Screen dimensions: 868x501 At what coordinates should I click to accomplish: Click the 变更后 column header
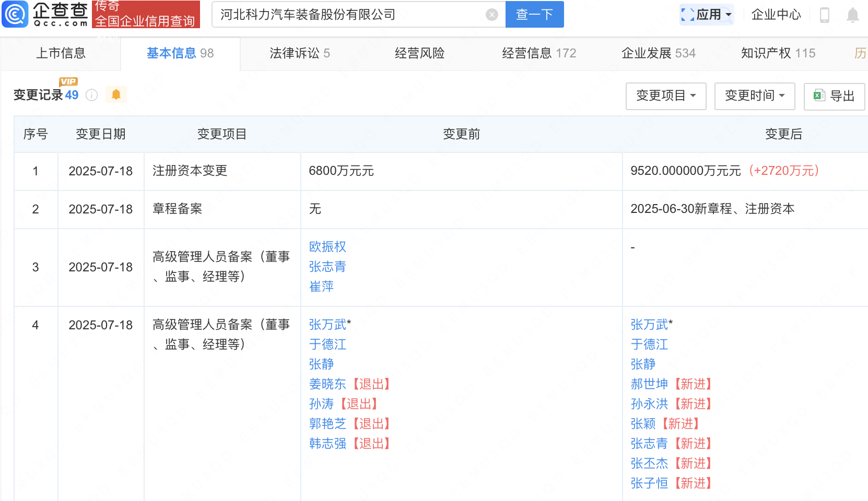[x=783, y=134]
